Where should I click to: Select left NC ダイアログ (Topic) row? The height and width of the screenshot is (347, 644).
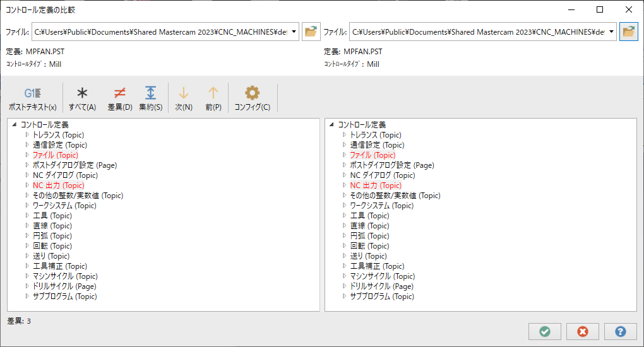point(65,175)
